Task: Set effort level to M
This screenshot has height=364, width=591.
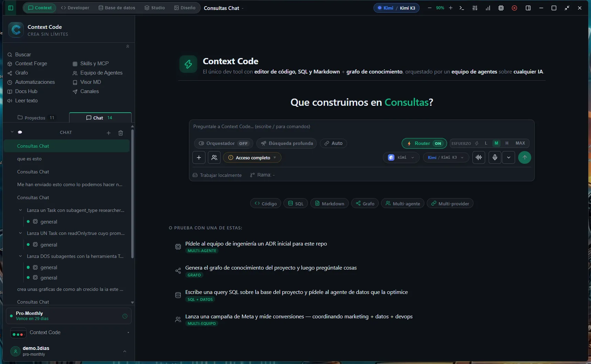Action: (496, 143)
